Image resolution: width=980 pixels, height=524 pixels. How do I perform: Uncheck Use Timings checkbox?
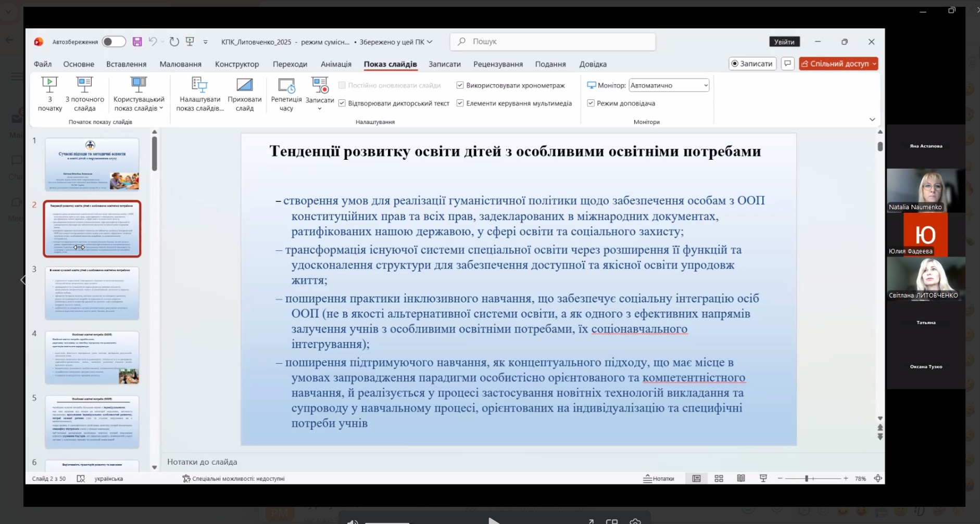tap(460, 85)
